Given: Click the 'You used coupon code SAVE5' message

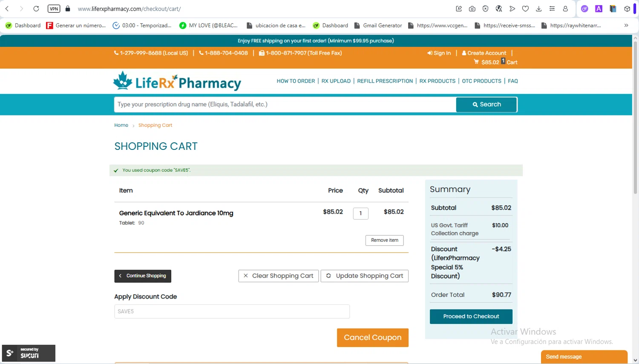Looking at the screenshot, I should [156, 170].
